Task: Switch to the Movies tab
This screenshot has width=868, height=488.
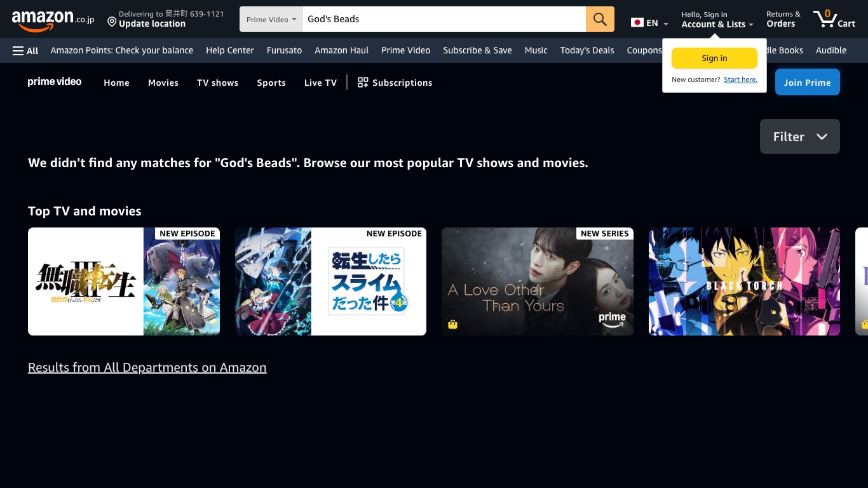Action: (x=163, y=83)
